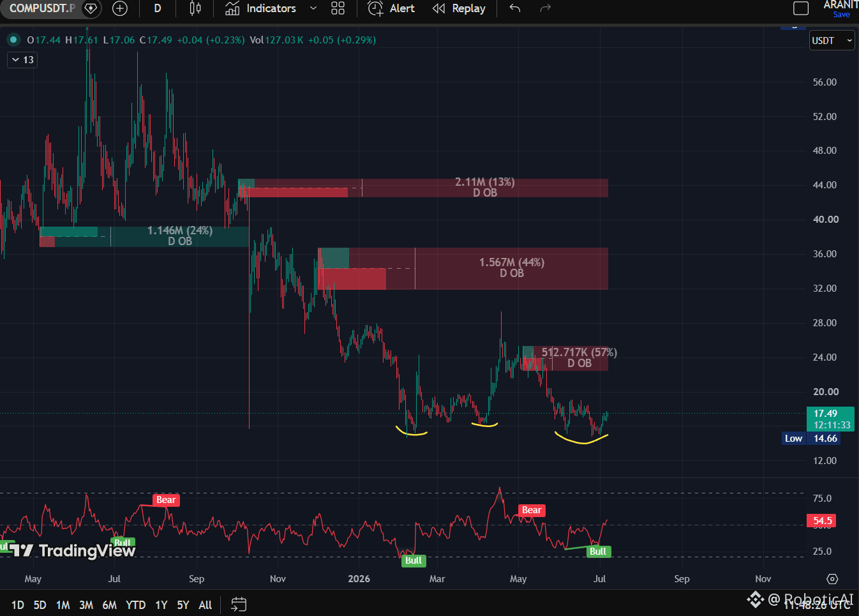This screenshot has width=859, height=616.
Task: Open the Indicators dialog
Action: tap(261, 8)
